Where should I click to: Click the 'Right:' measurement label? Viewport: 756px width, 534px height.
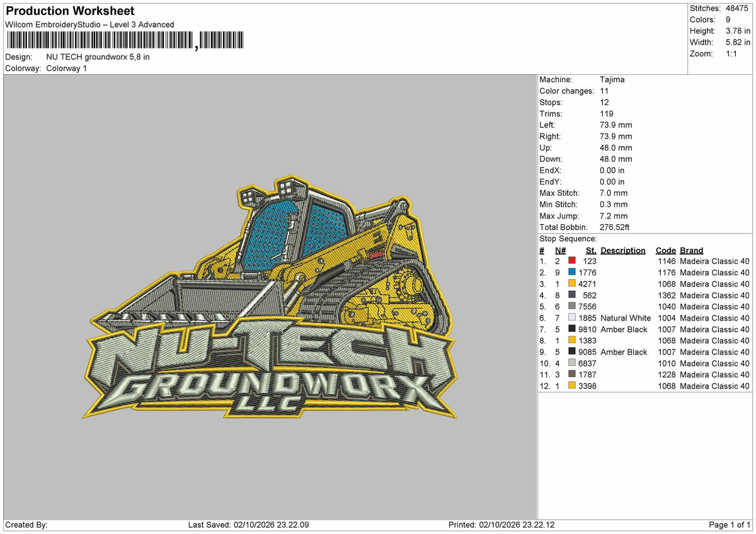[x=550, y=136]
